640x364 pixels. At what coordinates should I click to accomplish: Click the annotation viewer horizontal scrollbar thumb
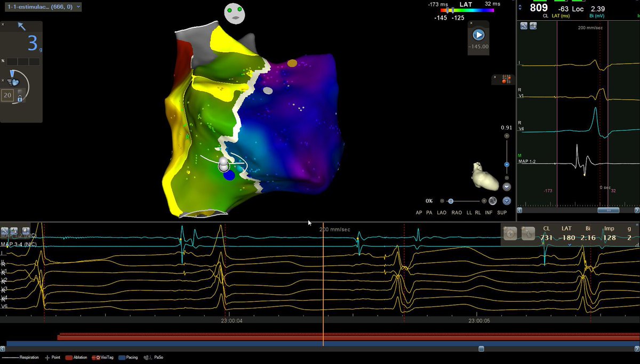pyautogui.click(x=607, y=211)
